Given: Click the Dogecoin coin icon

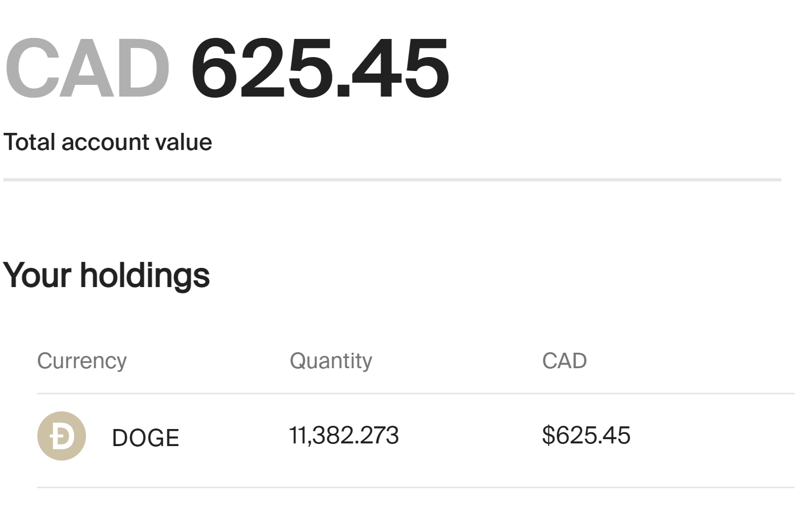Looking at the screenshot, I should pos(61,436).
